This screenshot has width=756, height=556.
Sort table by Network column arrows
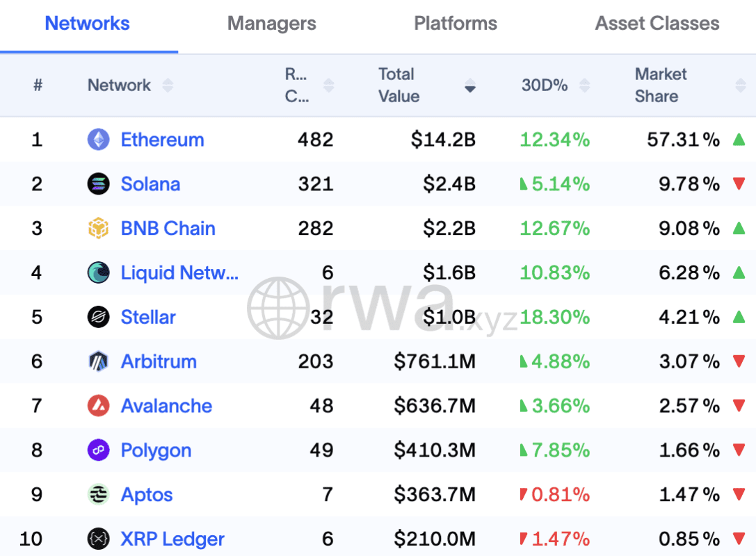click(x=168, y=85)
